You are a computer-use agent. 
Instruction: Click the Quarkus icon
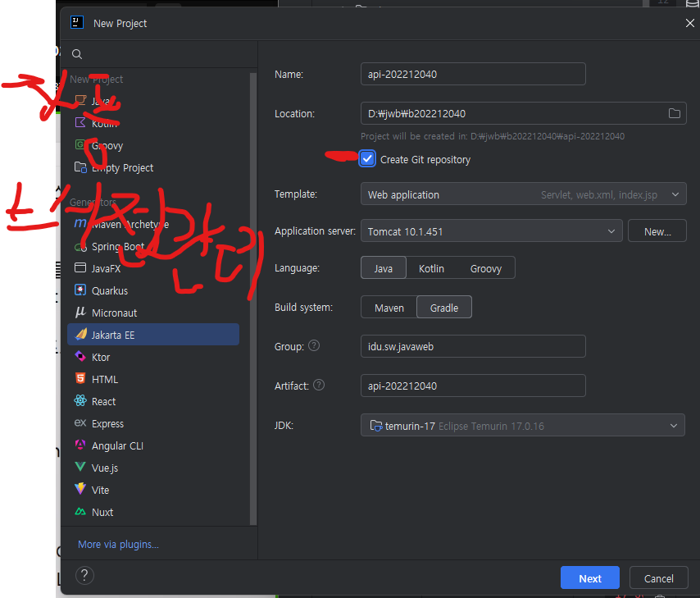pyautogui.click(x=80, y=290)
